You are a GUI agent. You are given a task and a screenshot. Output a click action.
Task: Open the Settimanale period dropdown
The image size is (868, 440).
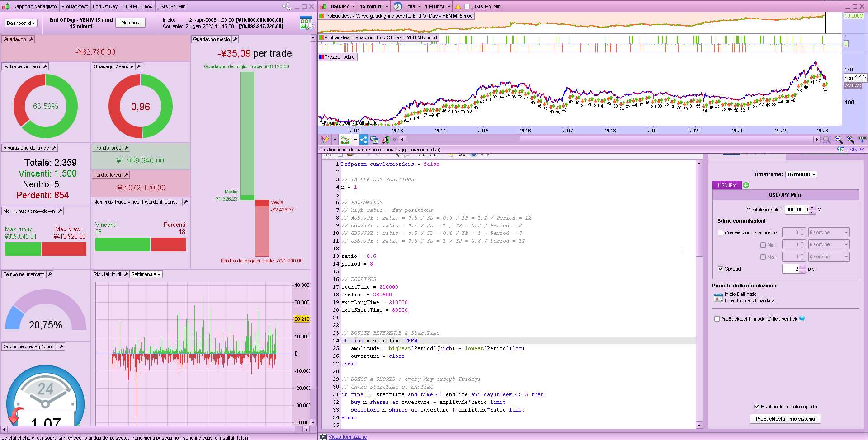tap(146, 274)
